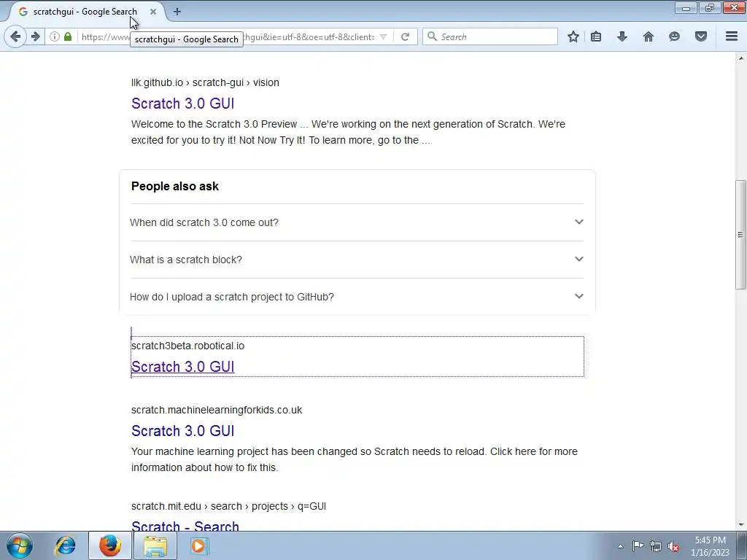Open a new tab with plus button

(177, 12)
